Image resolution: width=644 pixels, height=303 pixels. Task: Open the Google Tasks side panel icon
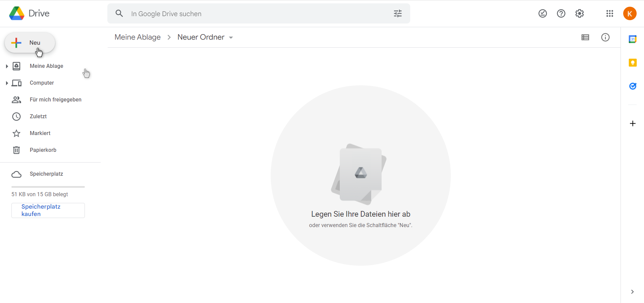[x=633, y=86]
